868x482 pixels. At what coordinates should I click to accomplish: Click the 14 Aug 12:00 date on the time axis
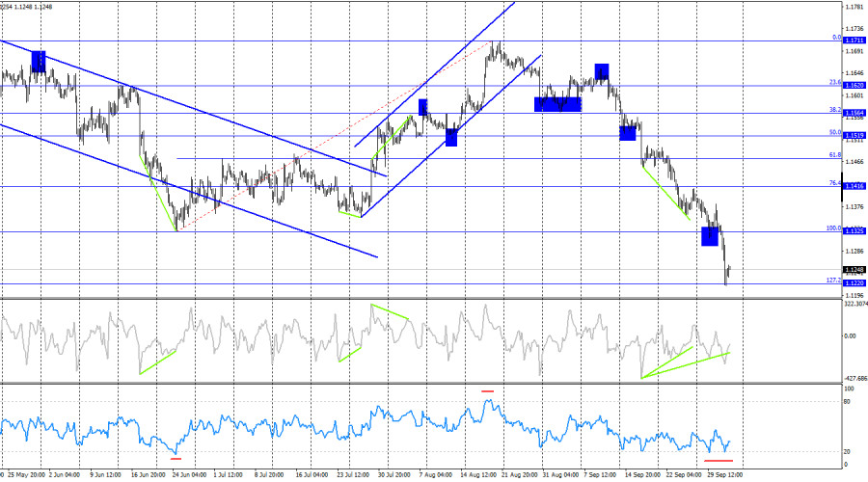click(478, 475)
